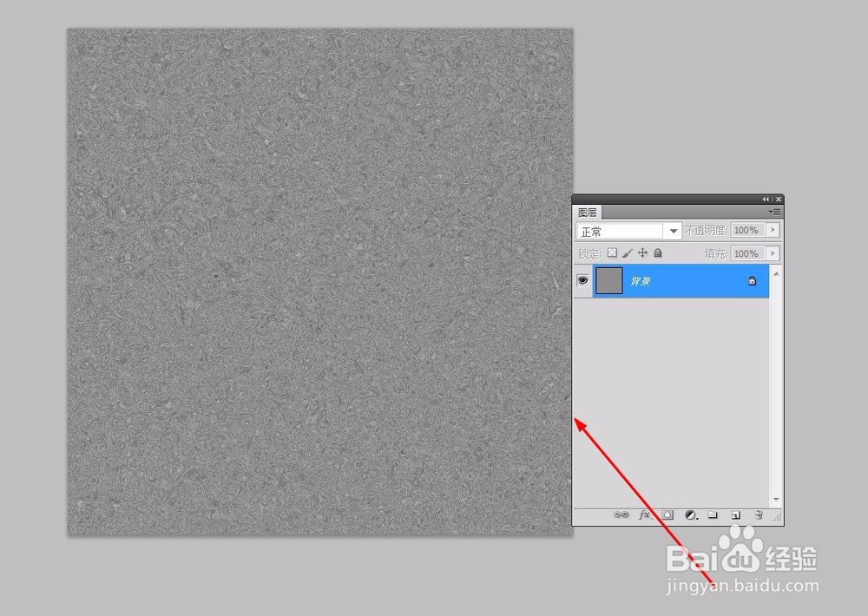The width and height of the screenshot is (868, 616).
Task: Click the 背景 layer thumbnail
Action: (609, 280)
